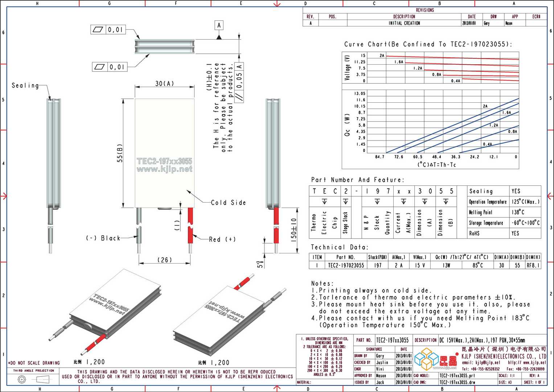This screenshot has height=392, width=554.
Task: Click the '15 V' V(Max.) cell
Action: 419,265
